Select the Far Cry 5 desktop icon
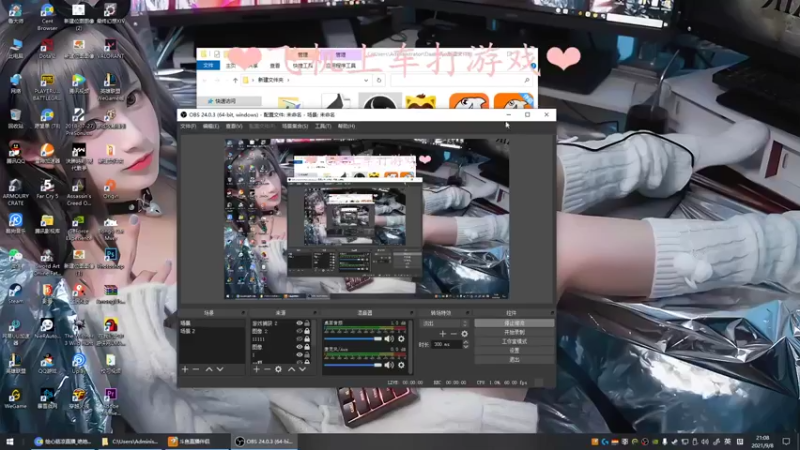800x450 pixels. coord(47,189)
